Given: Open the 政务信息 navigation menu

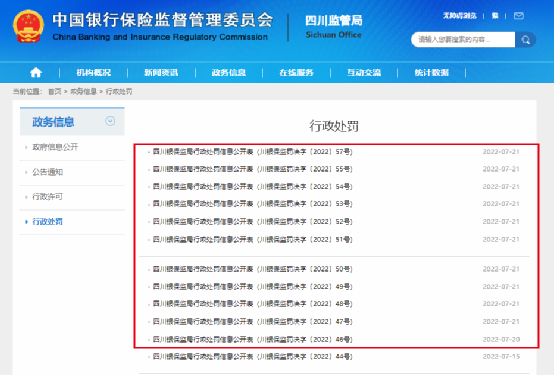Looking at the screenshot, I should tap(229, 72).
